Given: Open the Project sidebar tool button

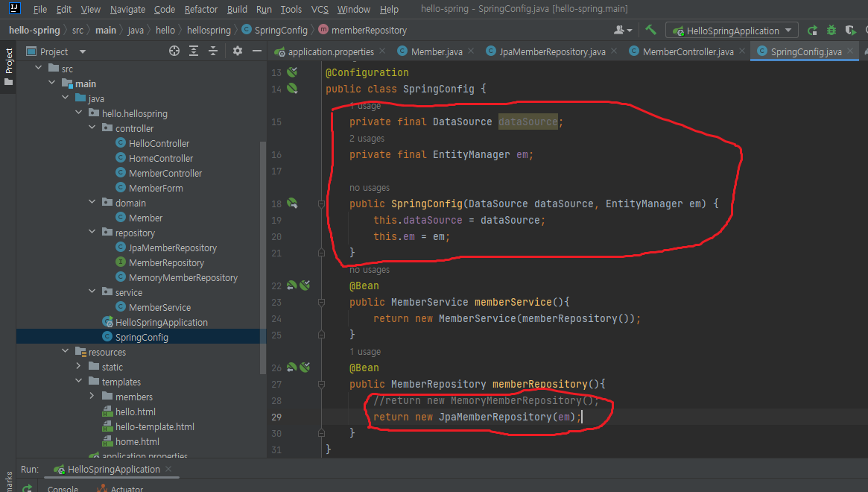Looking at the screenshot, I should click(x=8, y=66).
